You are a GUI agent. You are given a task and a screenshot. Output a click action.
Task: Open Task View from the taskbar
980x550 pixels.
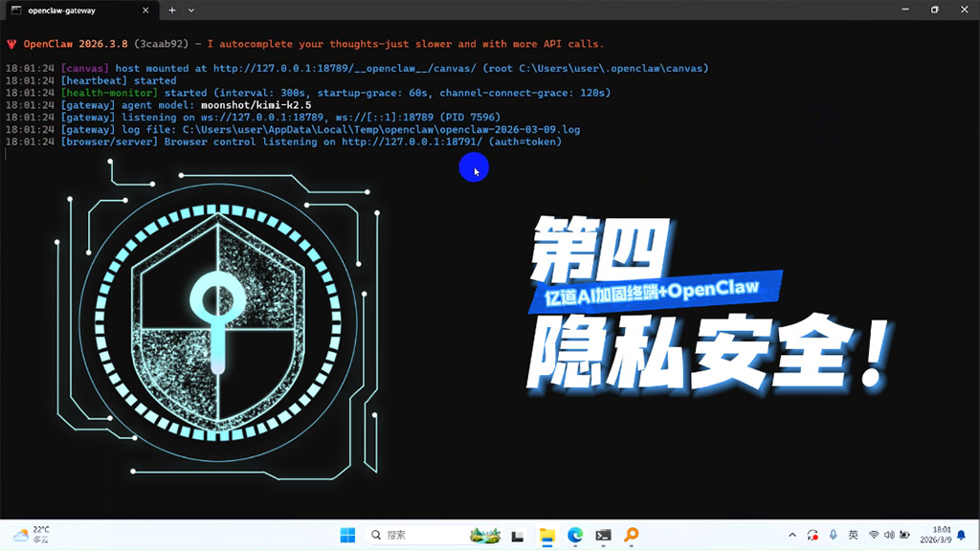pyautogui.click(x=518, y=536)
